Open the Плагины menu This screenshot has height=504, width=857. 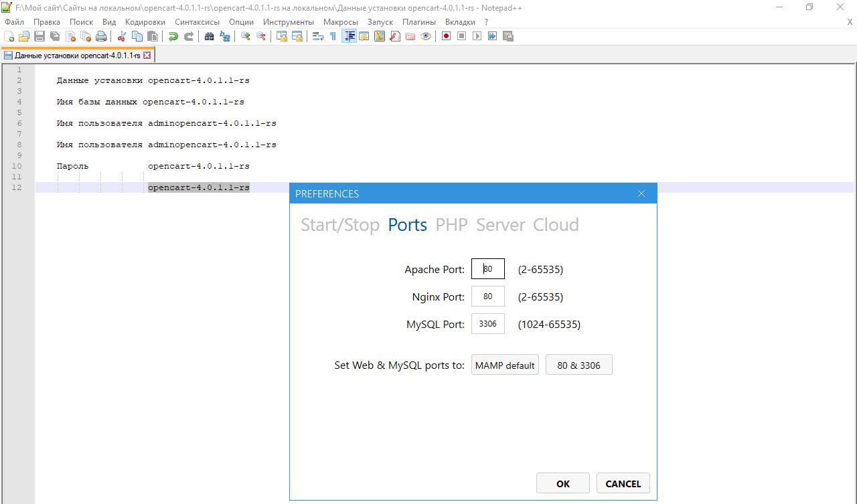418,21
